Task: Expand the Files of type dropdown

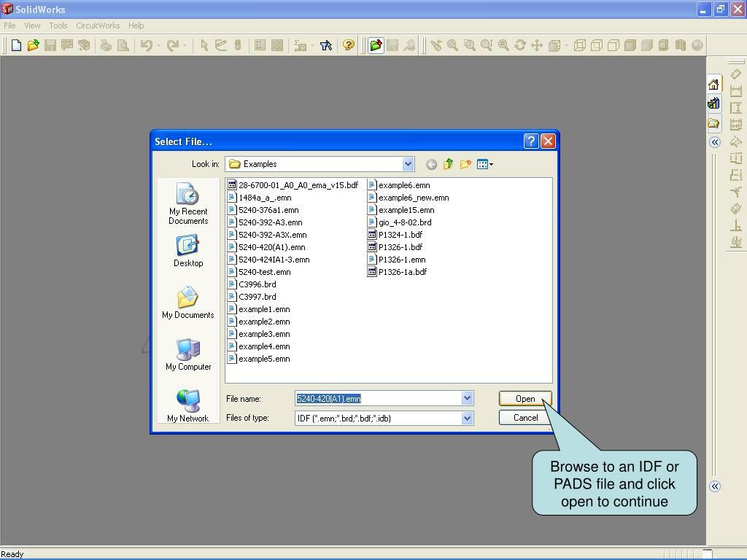Action: (x=468, y=418)
